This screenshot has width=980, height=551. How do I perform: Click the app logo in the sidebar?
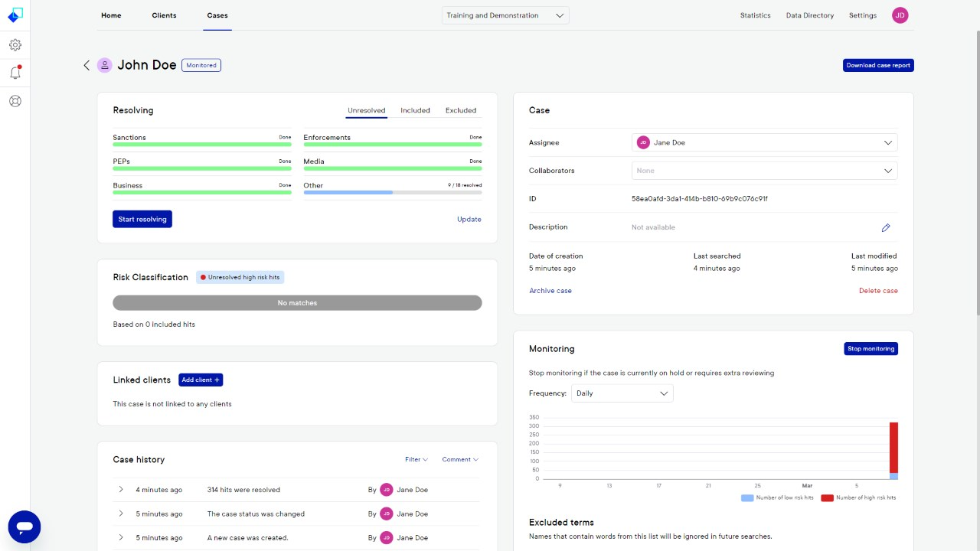(15, 15)
